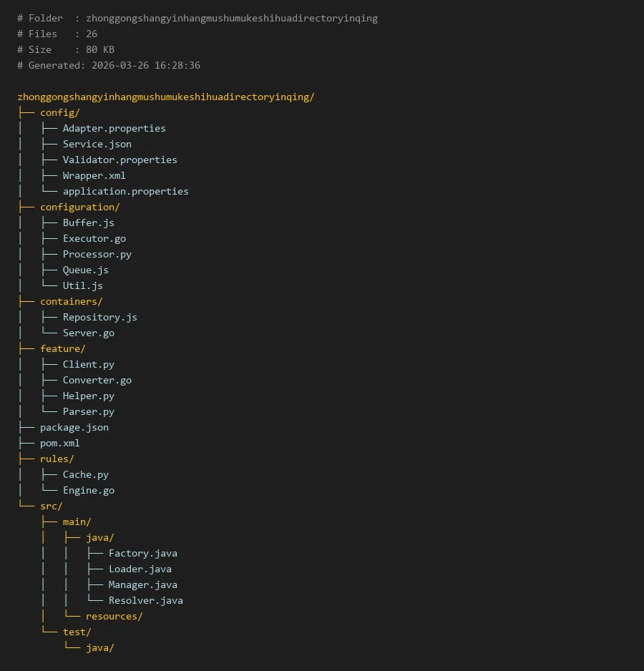Click the application.properties file
The width and height of the screenshot is (644, 671).
point(125,191)
